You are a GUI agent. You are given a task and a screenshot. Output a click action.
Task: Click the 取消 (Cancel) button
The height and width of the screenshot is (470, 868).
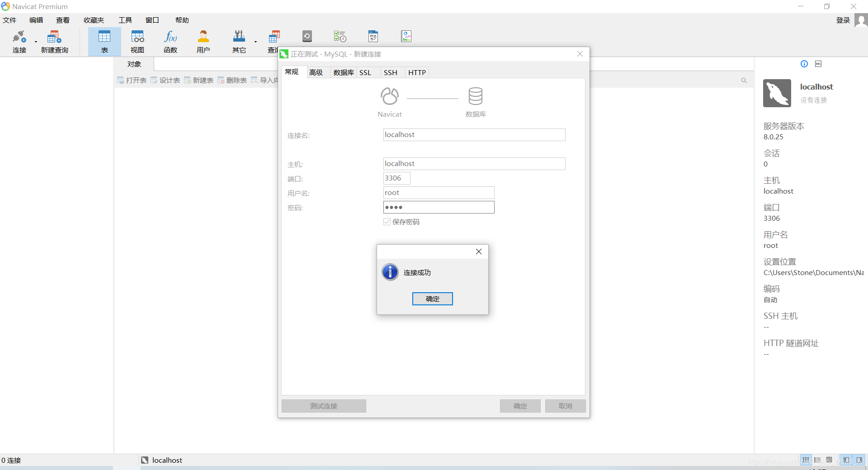point(565,406)
